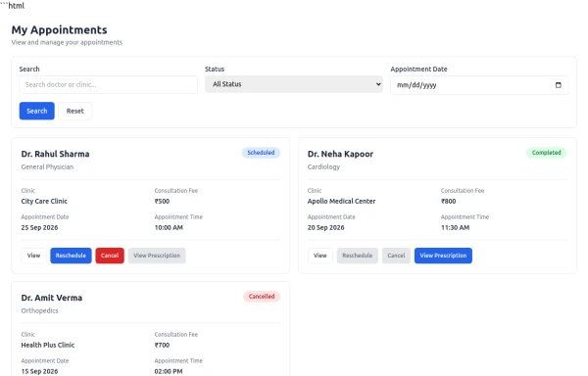The width and height of the screenshot is (588, 376).
Task: Click the blue Search button
Action: 37,111
